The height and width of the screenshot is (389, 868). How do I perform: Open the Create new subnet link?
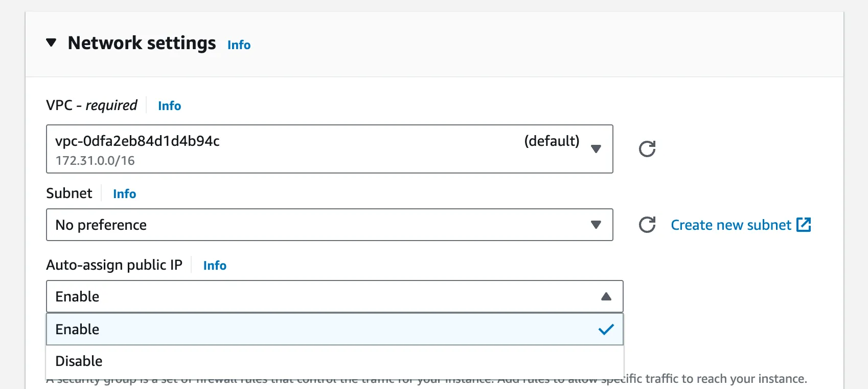point(731,225)
